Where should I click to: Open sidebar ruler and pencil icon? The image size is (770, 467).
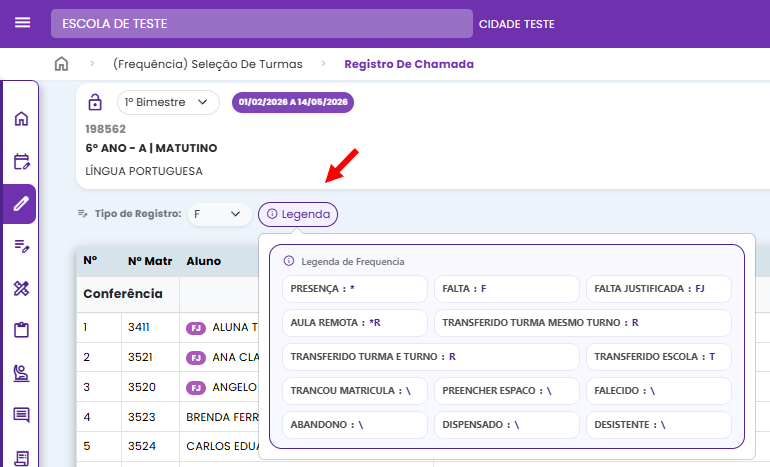tap(21, 288)
